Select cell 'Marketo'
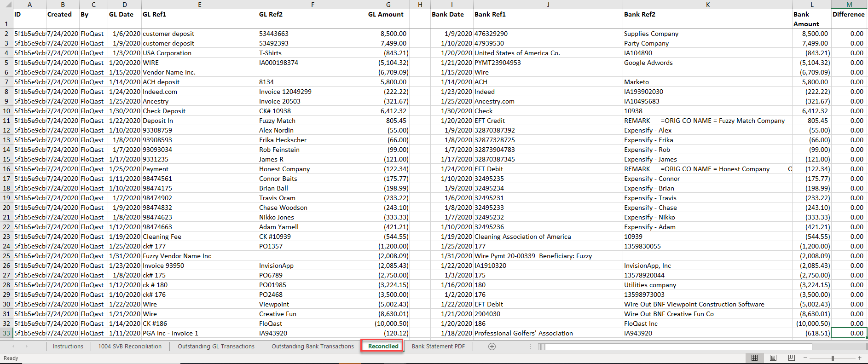 pos(707,82)
